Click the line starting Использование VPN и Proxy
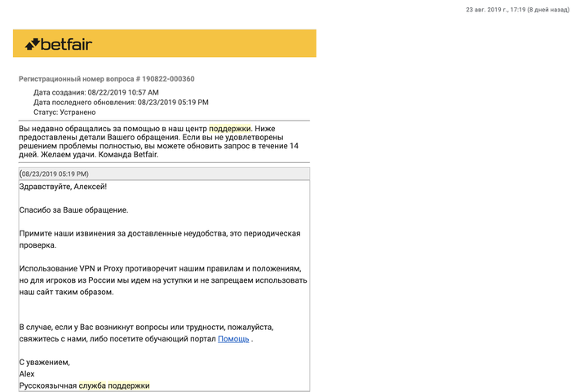This screenshot has height=392, width=571. coord(160,269)
